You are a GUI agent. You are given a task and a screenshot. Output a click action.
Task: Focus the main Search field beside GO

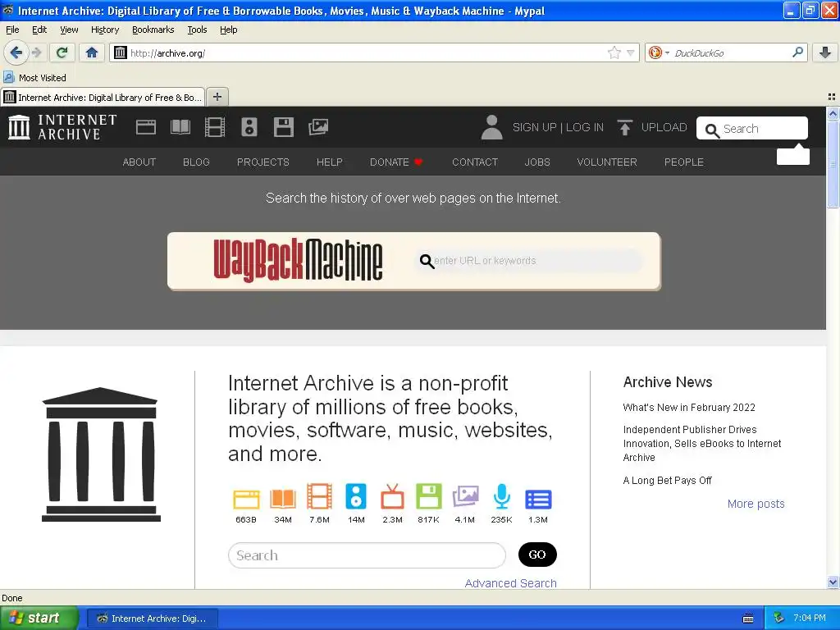367,555
